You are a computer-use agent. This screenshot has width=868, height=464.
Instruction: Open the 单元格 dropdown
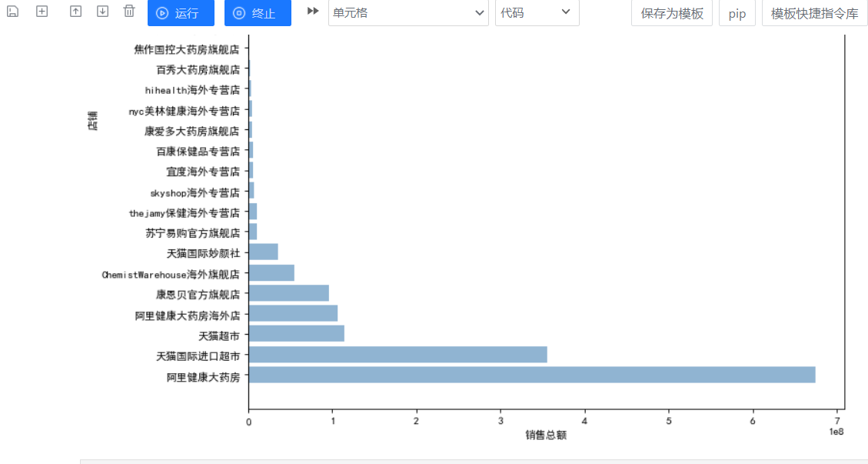(408, 13)
